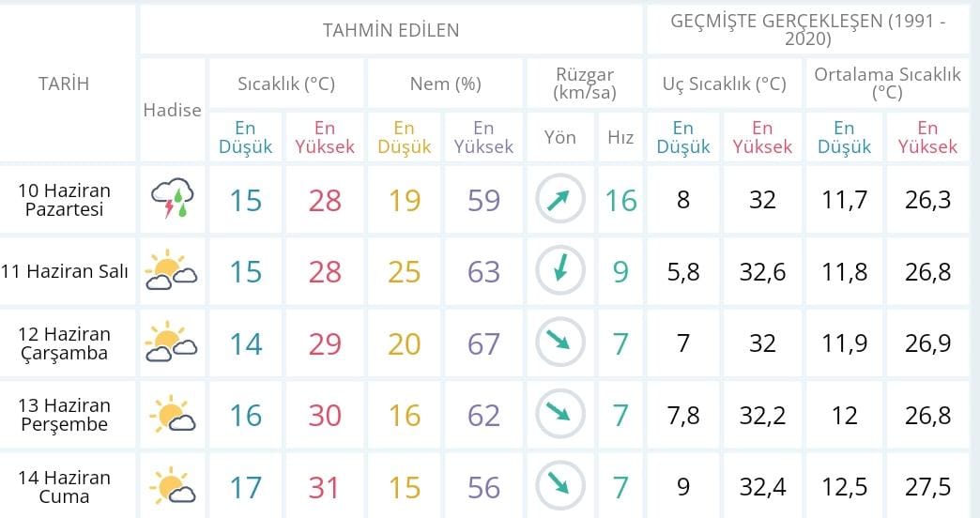The width and height of the screenshot is (980, 518).
Task: Select the GEÇMİŞTE GERÇEKLEŞEN (1991 - 2020) header
Action: click(808, 29)
